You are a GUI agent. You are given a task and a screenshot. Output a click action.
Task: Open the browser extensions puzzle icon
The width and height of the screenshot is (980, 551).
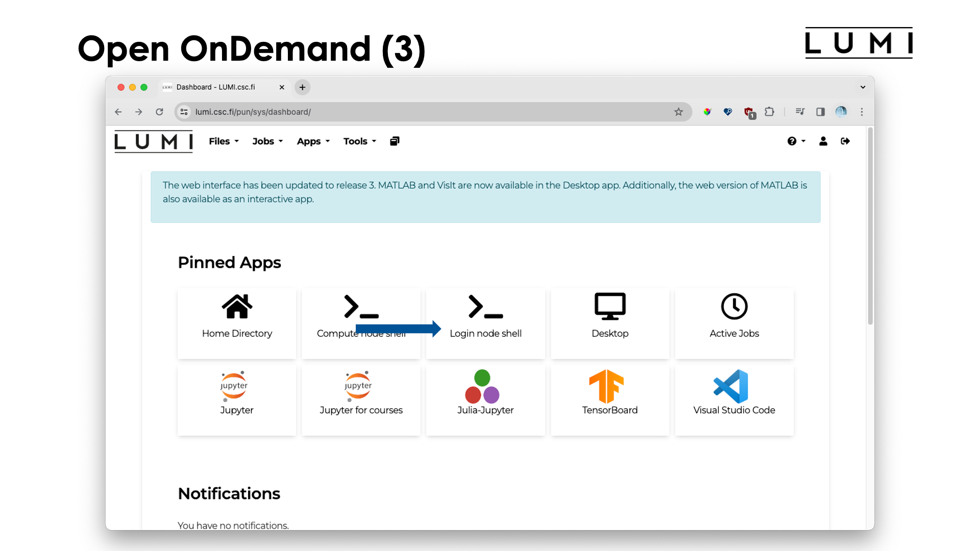(769, 112)
